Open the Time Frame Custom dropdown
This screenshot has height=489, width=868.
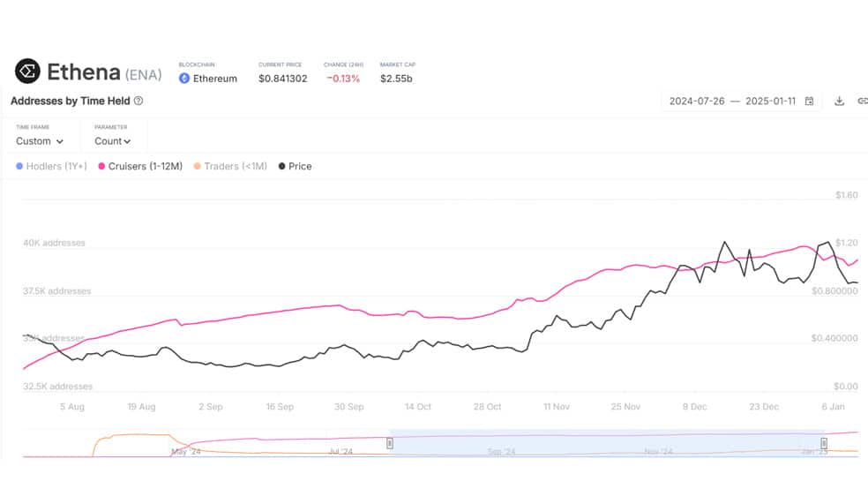[x=40, y=141]
